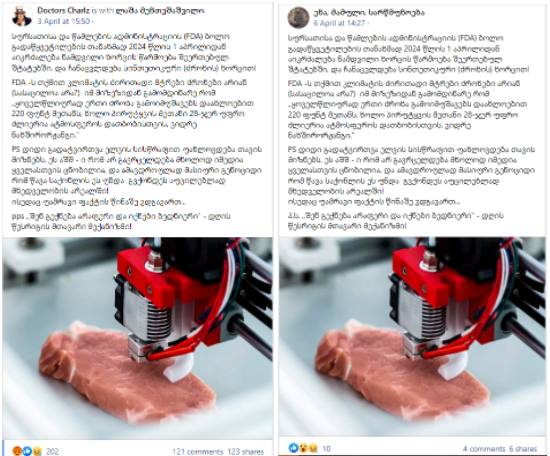This screenshot has height=456, width=550.
Task: View the 121 comments on left post
Action: pyautogui.click(x=198, y=451)
